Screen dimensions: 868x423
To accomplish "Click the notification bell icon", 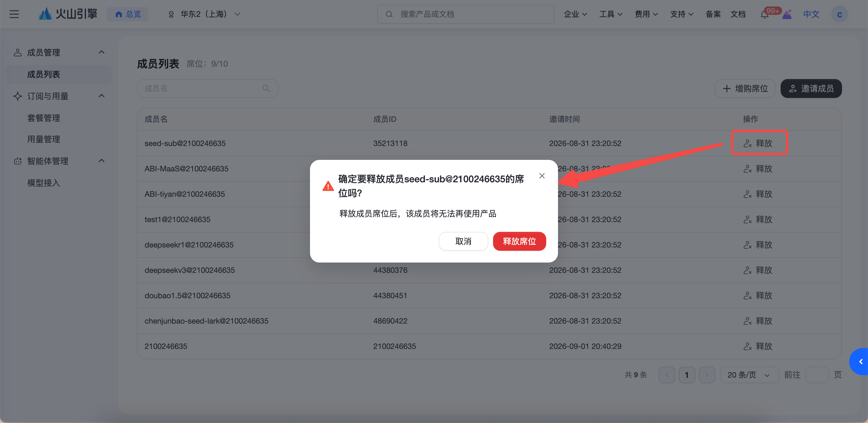I will tap(765, 14).
